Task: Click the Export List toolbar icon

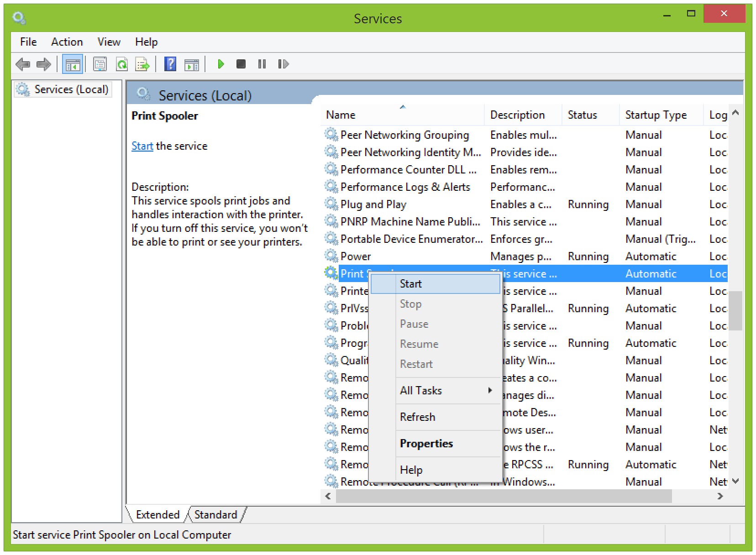Action: tap(142, 64)
